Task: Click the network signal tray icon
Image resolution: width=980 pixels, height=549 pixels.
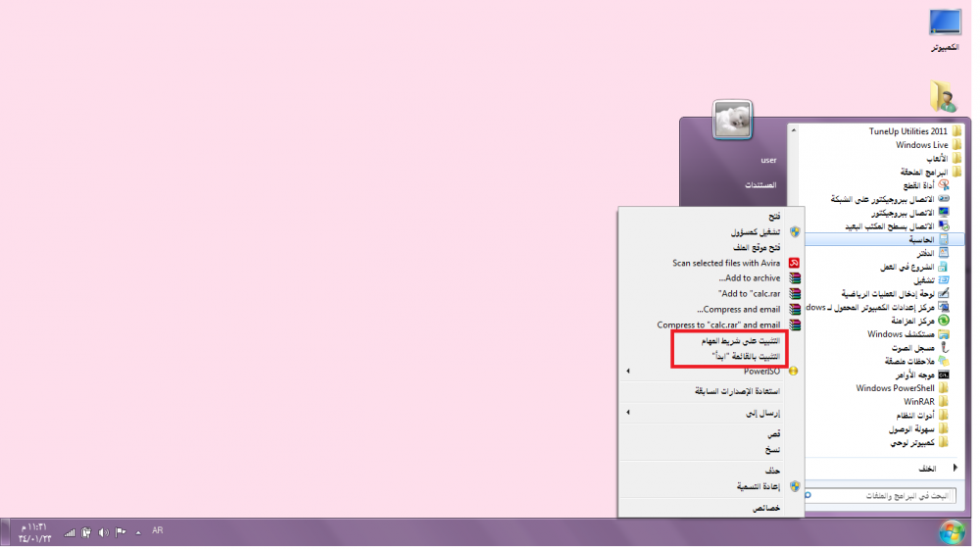Action: click(x=70, y=532)
